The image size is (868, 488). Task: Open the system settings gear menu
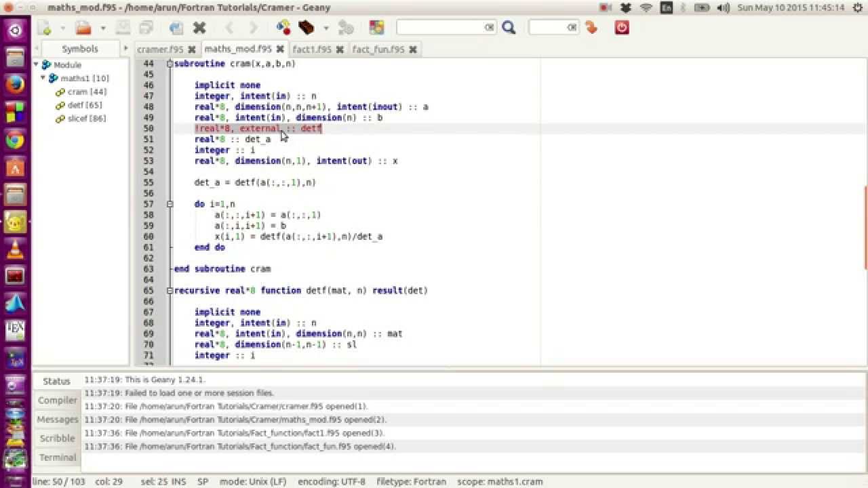857,7
